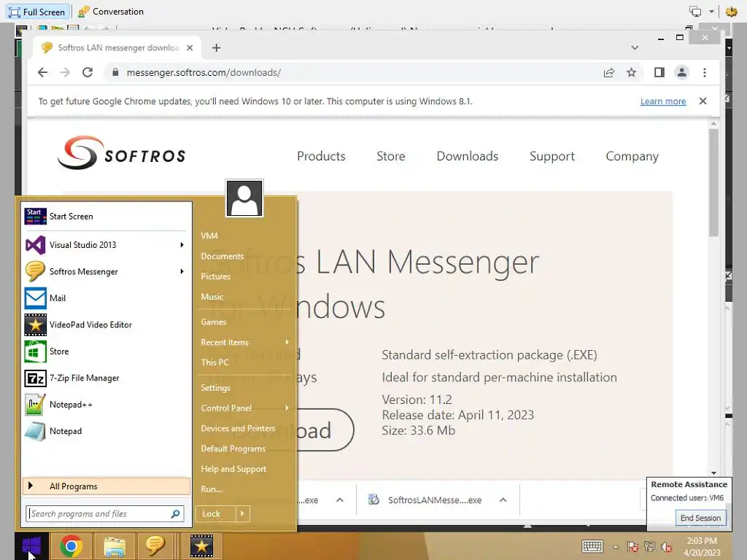
Task: Open Help and Support
Action: tap(233, 469)
